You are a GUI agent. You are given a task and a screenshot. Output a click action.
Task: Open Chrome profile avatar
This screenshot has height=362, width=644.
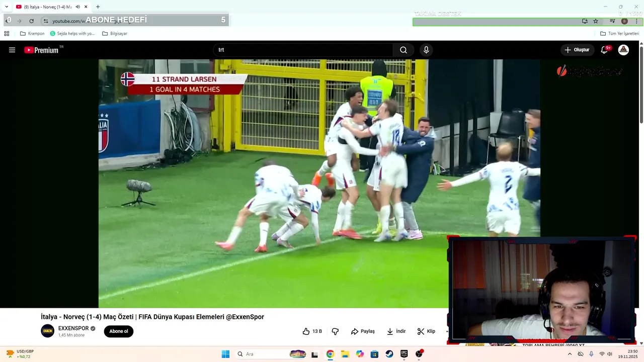[624, 21]
